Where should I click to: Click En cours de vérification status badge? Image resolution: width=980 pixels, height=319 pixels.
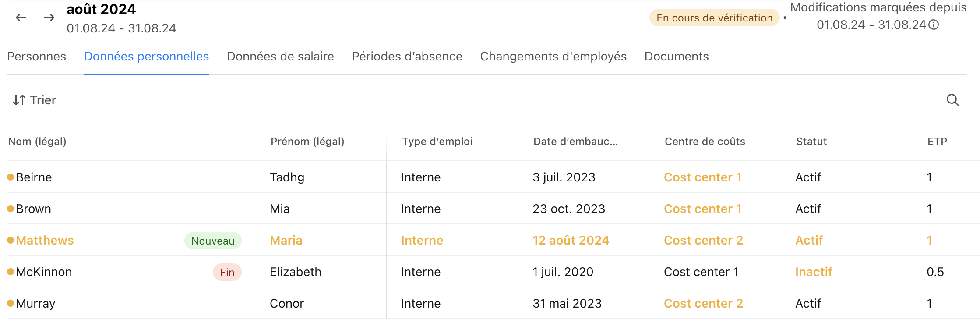coord(714,18)
